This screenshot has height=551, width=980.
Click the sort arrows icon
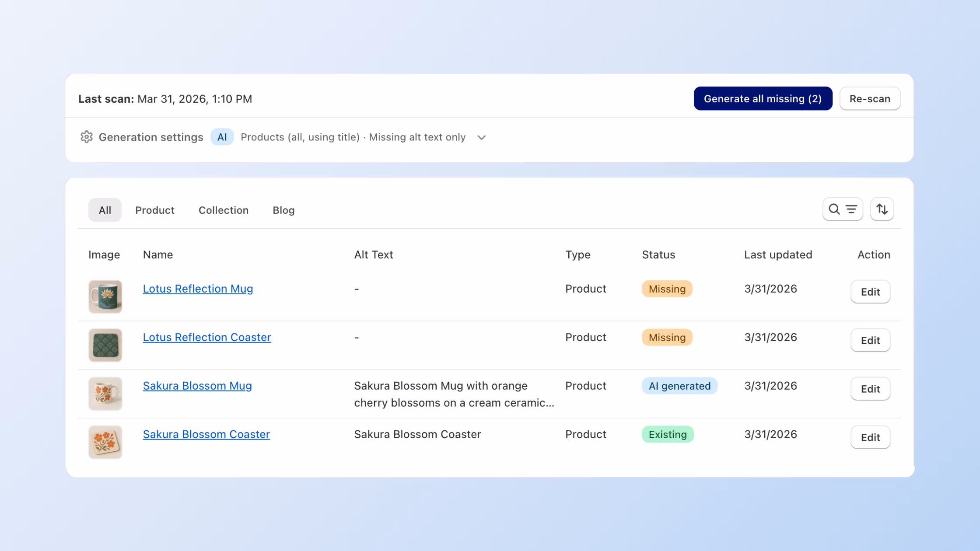coord(882,209)
